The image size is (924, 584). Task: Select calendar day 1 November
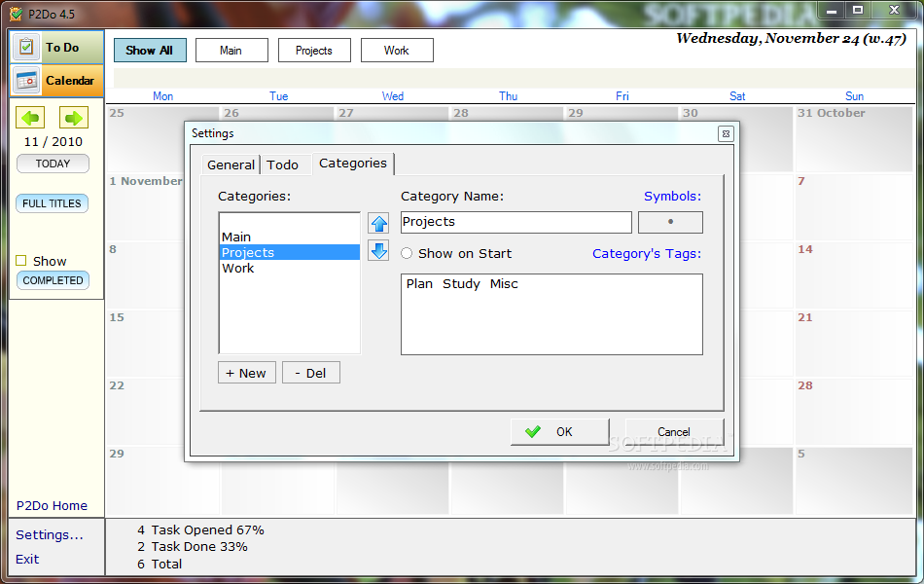click(146, 207)
